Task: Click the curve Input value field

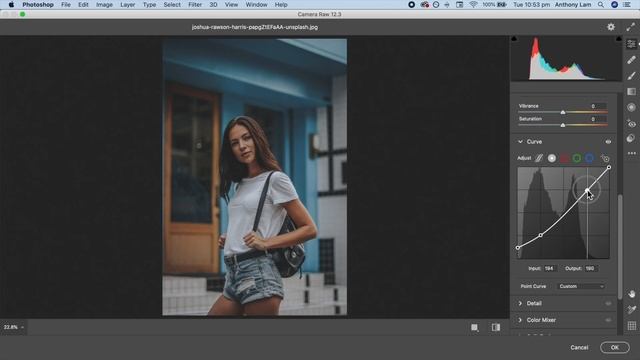Action: [549, 269]
